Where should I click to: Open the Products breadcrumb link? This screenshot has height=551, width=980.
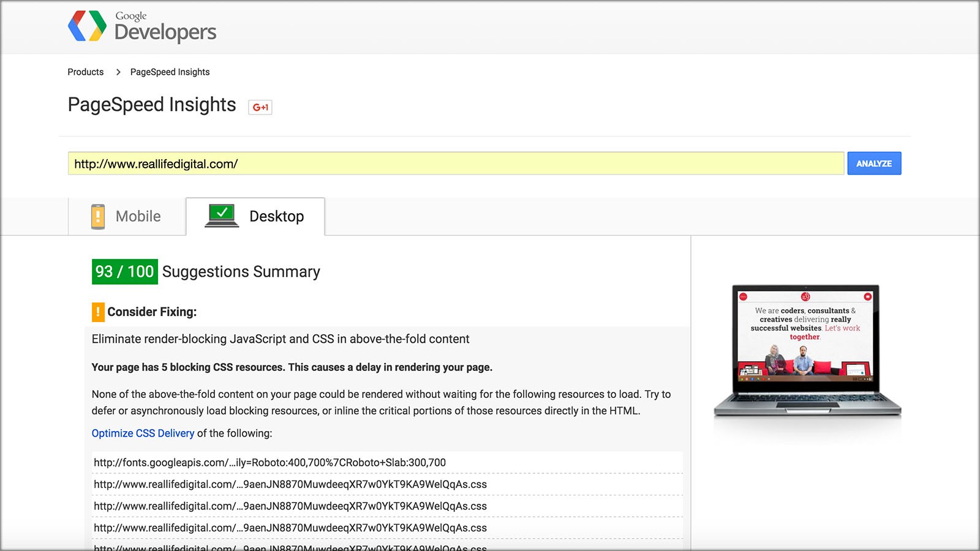coord(86,72)
